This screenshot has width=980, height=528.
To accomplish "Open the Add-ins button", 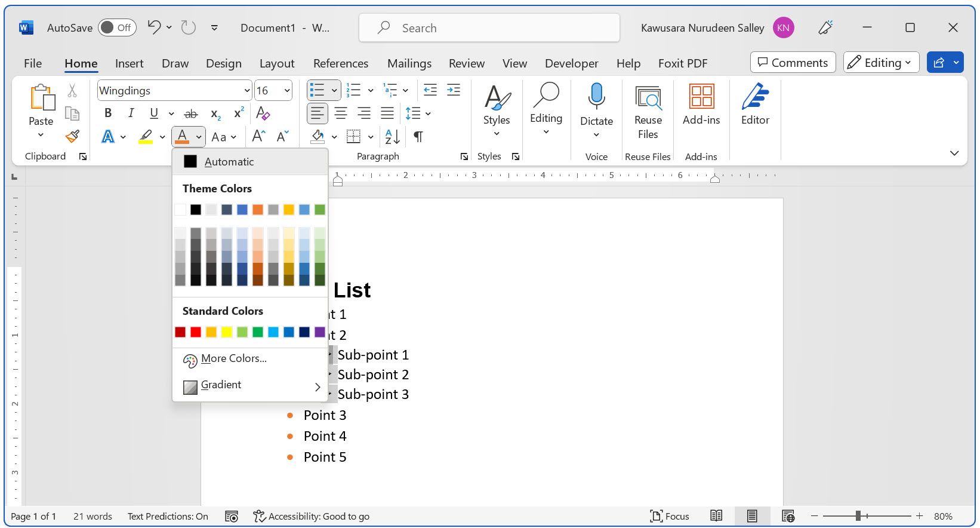I will [x=701, y=105].
